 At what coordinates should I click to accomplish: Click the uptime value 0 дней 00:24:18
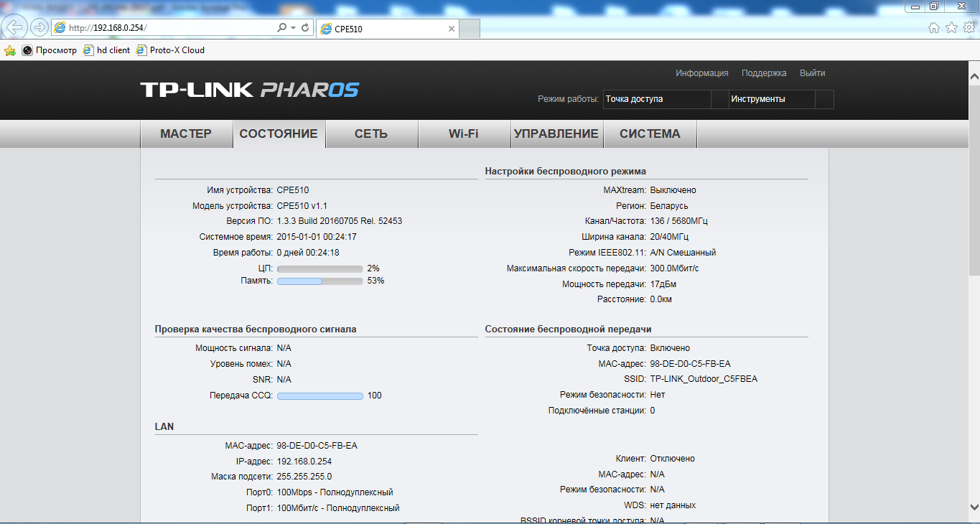(308, 253)
